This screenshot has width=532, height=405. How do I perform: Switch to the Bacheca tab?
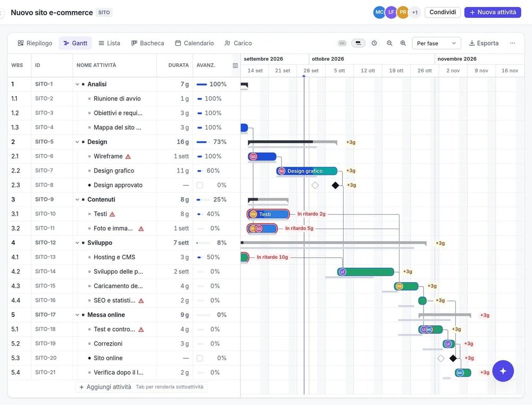click(x=147, y=43)
